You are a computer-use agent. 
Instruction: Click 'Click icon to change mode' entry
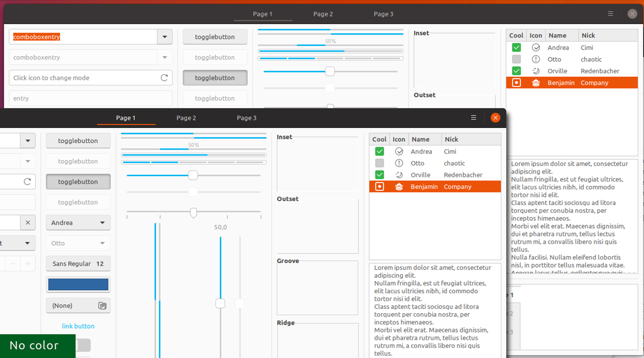click(91, 78)
